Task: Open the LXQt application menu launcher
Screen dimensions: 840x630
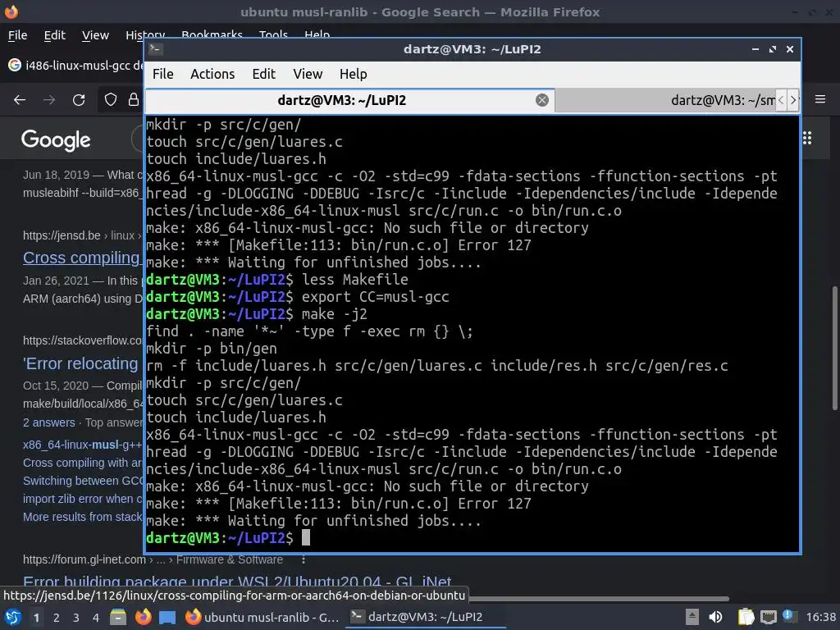Action: click(x=13, y=617)
